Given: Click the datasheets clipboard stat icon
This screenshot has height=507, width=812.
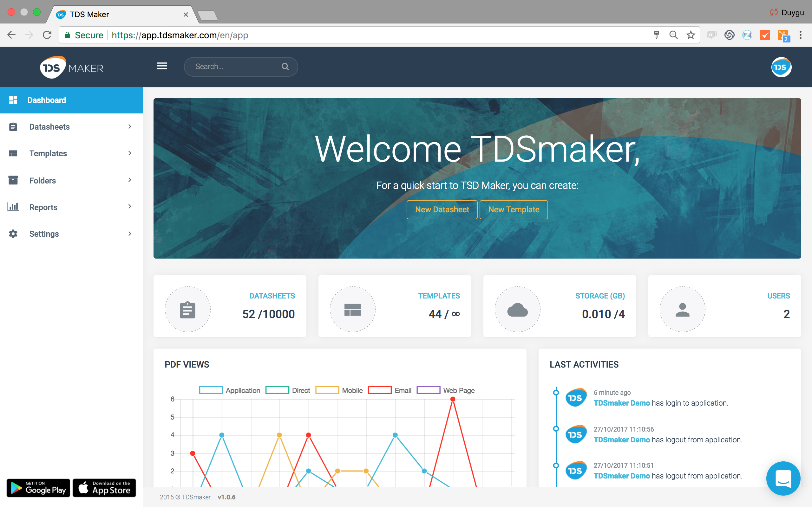Looking at the screenshot, I should [187, 309].
